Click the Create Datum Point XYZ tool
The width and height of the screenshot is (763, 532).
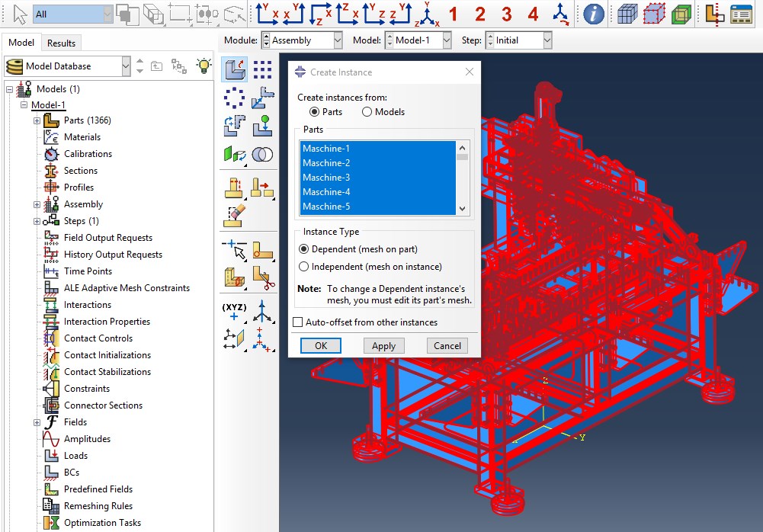tap(235, 312)
